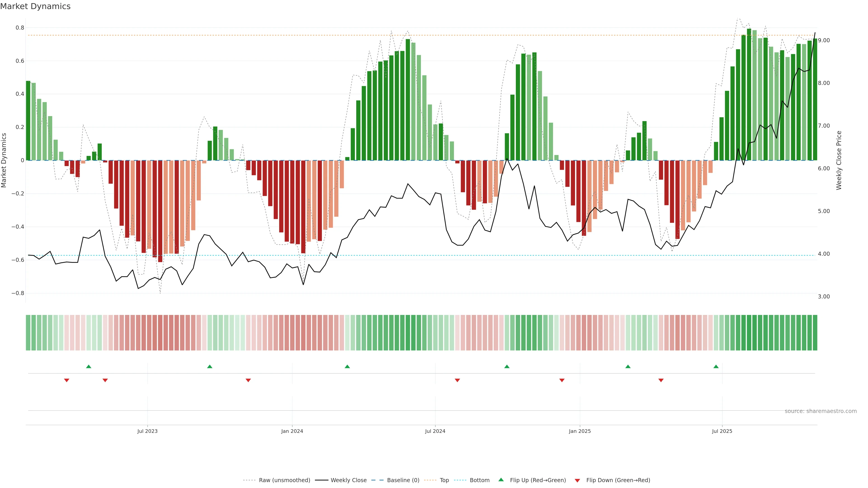Click the Flip Up triangle icon in legend

[501, 480]
